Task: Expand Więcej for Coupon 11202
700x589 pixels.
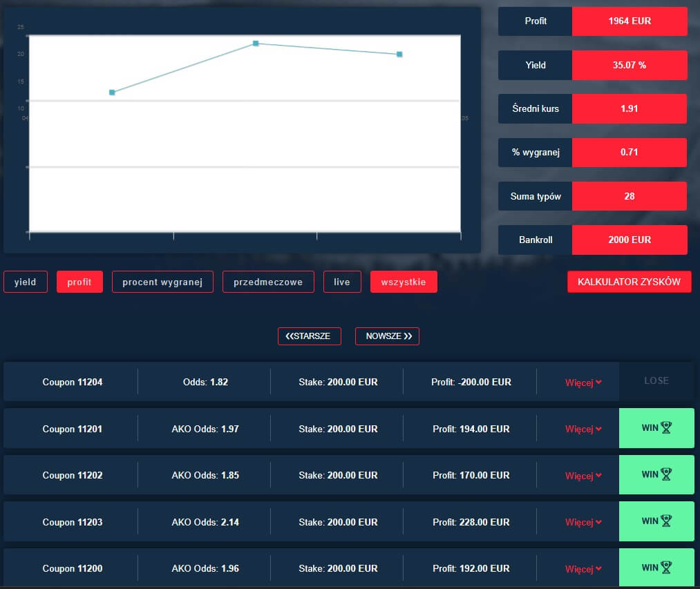Action: click(583, 476)
